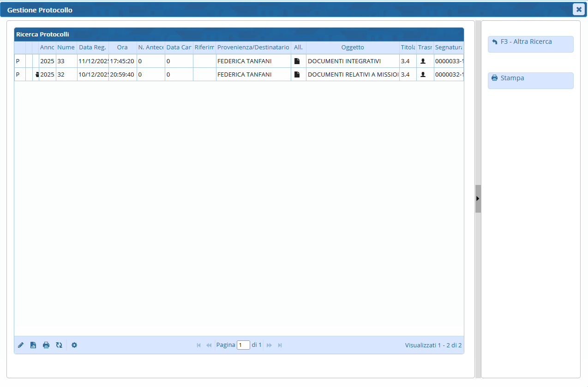The height and width of the screenshot is (387, 588).
Task: Click the transmission person icon for protocol 33
Action: [x=423, y=61]
